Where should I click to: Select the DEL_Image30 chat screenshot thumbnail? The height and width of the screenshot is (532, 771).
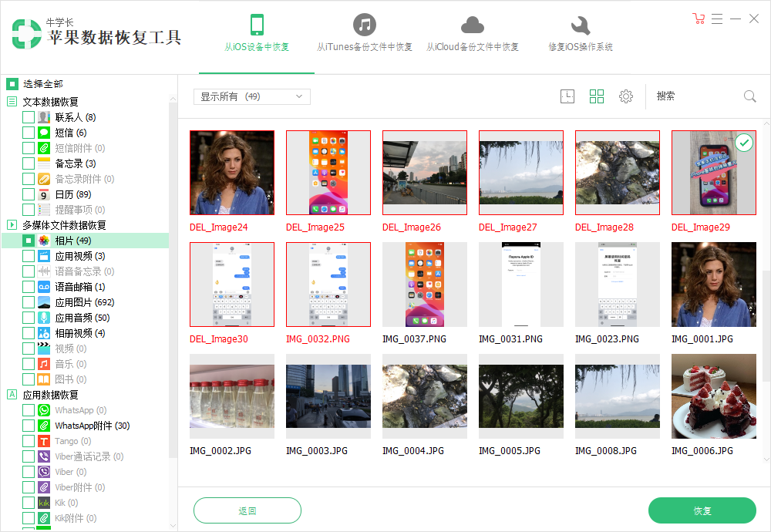pyautogui.click(x=232, y=285)
